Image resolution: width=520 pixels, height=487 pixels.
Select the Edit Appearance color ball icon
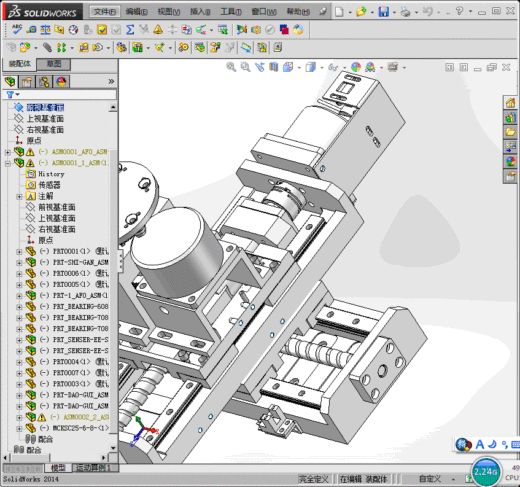click(x=356, y=67)
